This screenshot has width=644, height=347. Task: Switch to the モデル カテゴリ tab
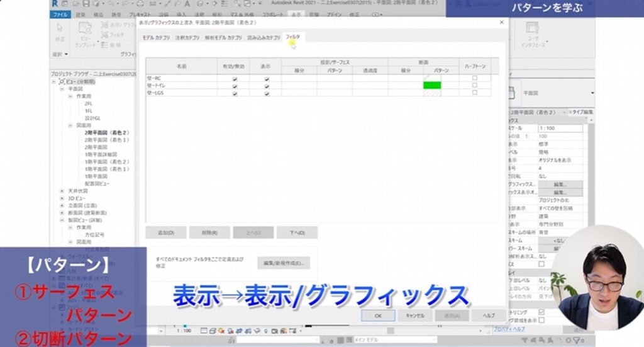(156, 38)
